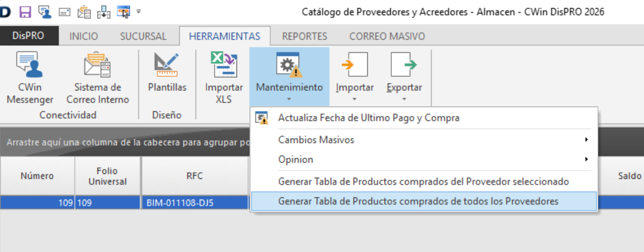644x252 pixels.
Task: Click the Saldo column header
Action: (630, 176)
